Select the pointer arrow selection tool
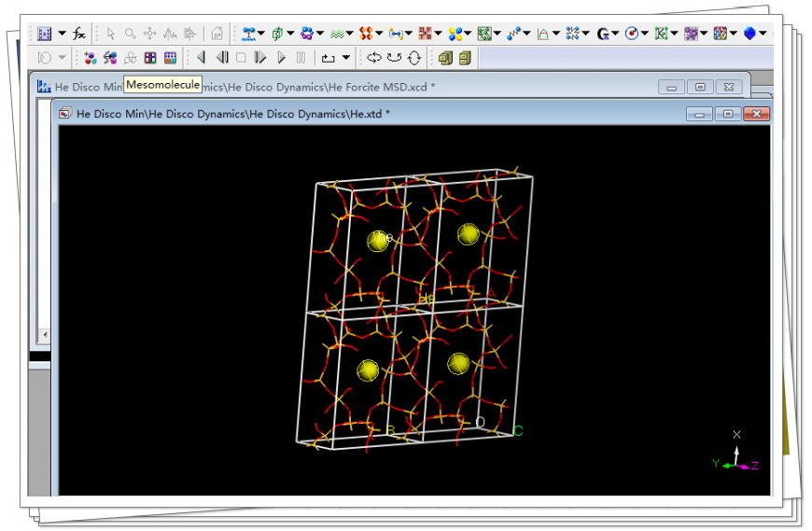This screenshot has height=531, width=812. (110, 34)
